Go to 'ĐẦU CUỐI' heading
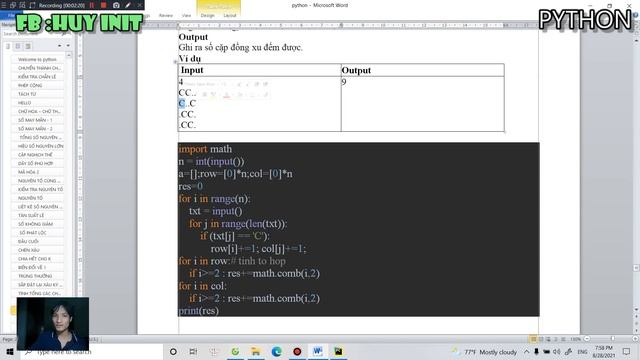 click(x=37, y=241)
